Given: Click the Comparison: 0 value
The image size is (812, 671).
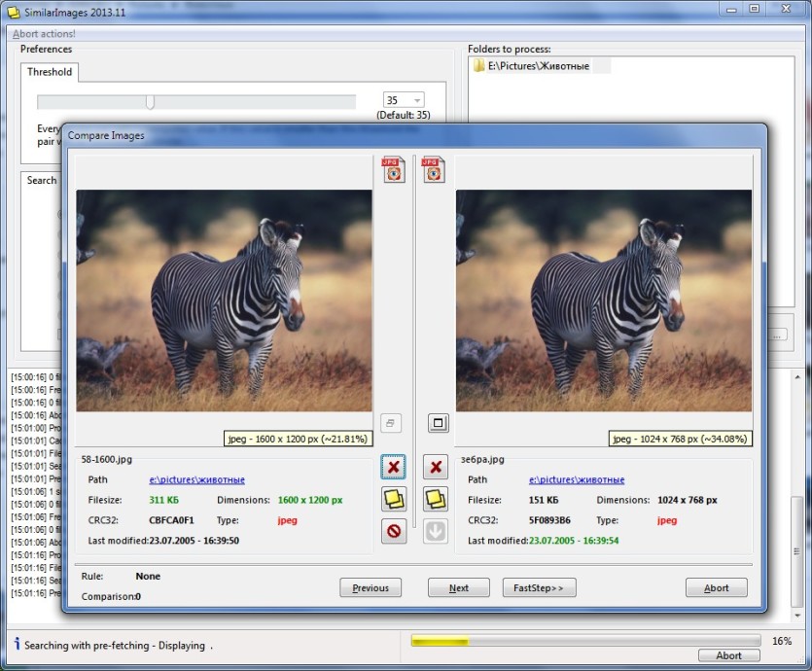Looking at the screenshot, I should coord(138,596).
